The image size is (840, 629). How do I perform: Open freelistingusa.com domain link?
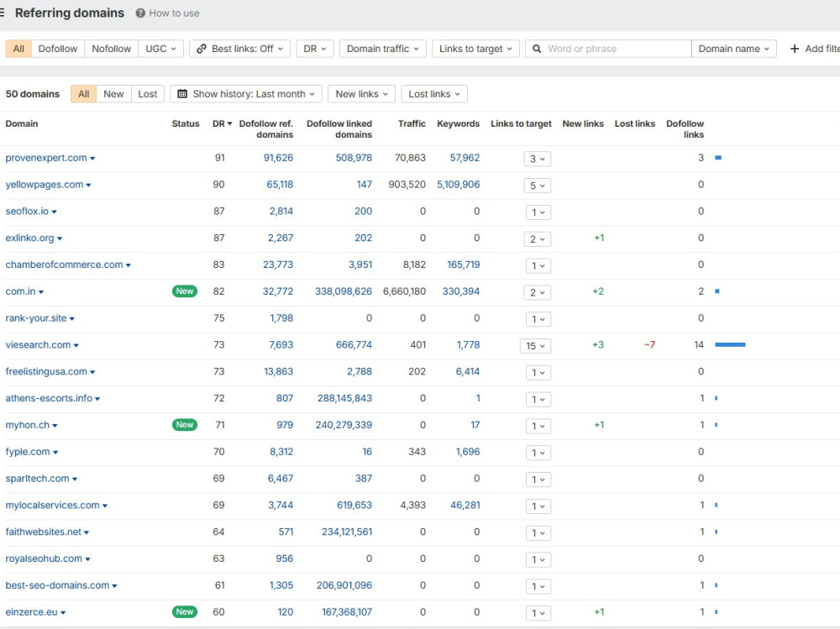46,371
